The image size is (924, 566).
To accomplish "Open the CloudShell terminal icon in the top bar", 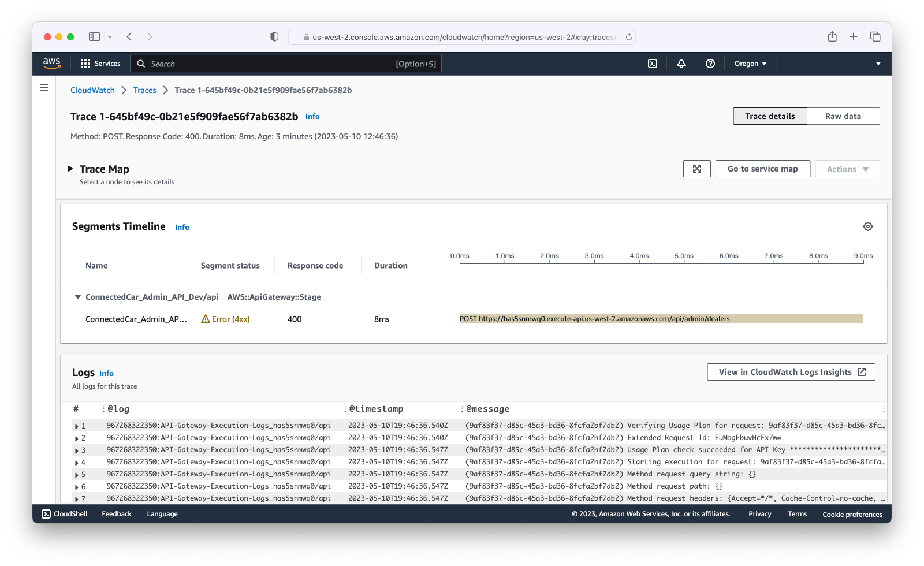I will [x=653, y=64].
